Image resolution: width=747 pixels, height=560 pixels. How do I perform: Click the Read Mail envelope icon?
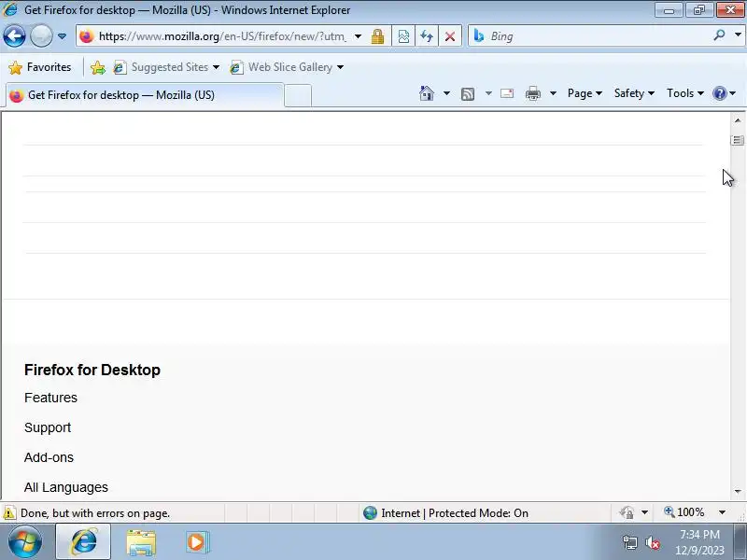507,93
